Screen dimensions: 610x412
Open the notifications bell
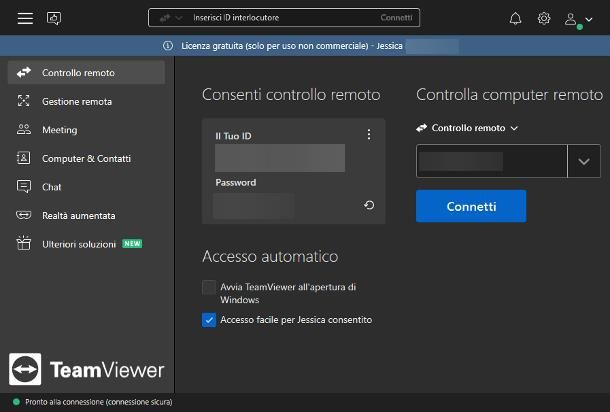point(515,18)
